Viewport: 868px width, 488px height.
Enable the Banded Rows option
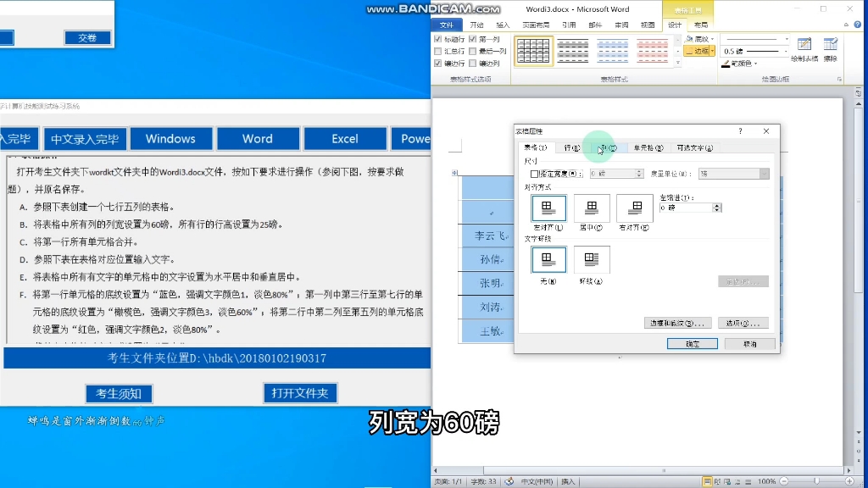[x=437, y=64]
